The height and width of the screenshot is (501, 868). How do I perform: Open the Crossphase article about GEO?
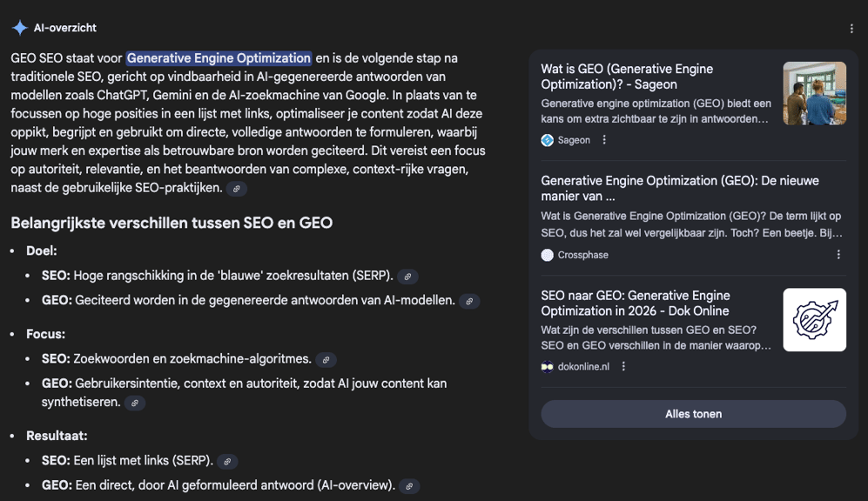[679, 188]
